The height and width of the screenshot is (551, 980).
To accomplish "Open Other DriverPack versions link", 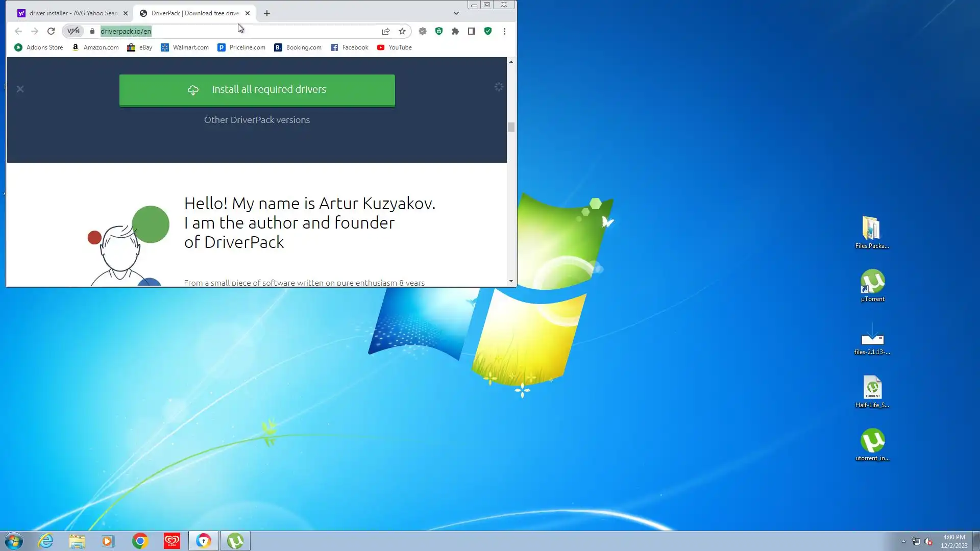I will (257, 120).
